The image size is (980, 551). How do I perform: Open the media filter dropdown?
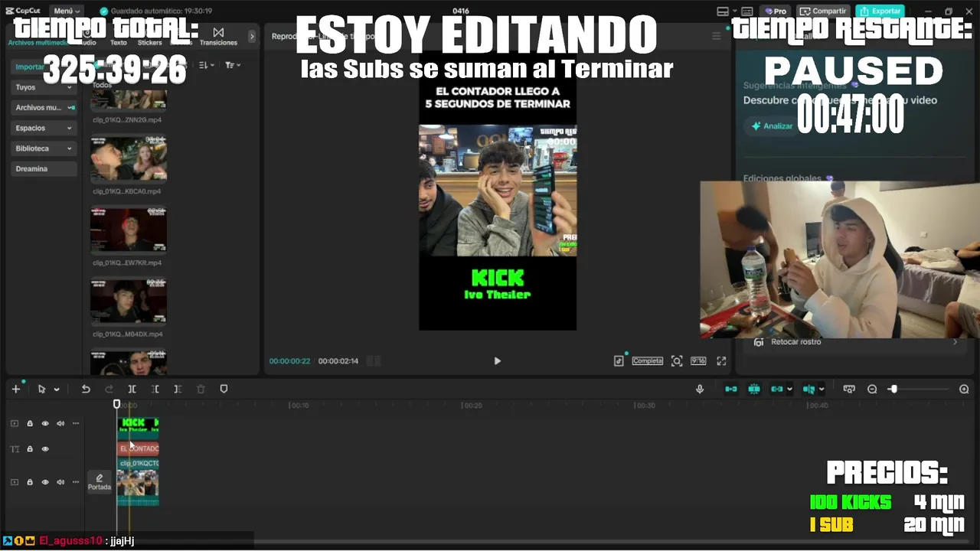click(x=233, y=66)
